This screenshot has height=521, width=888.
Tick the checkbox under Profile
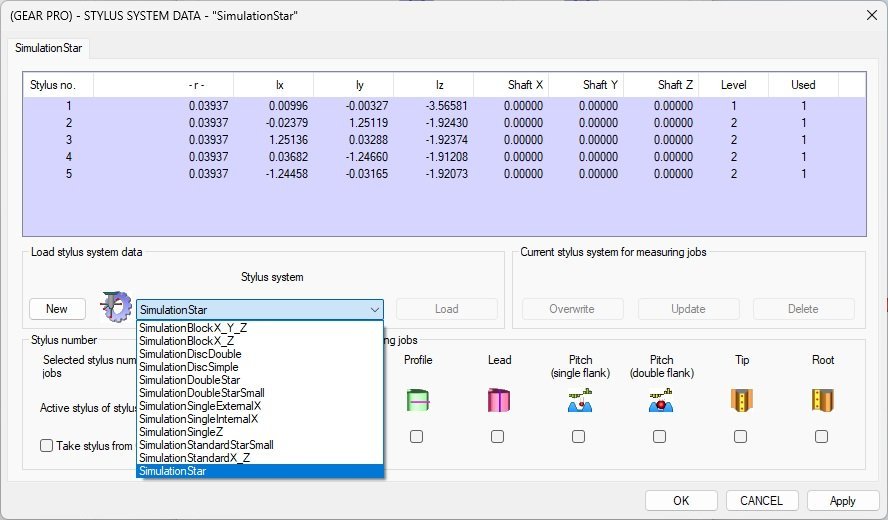tap(417, 437)
